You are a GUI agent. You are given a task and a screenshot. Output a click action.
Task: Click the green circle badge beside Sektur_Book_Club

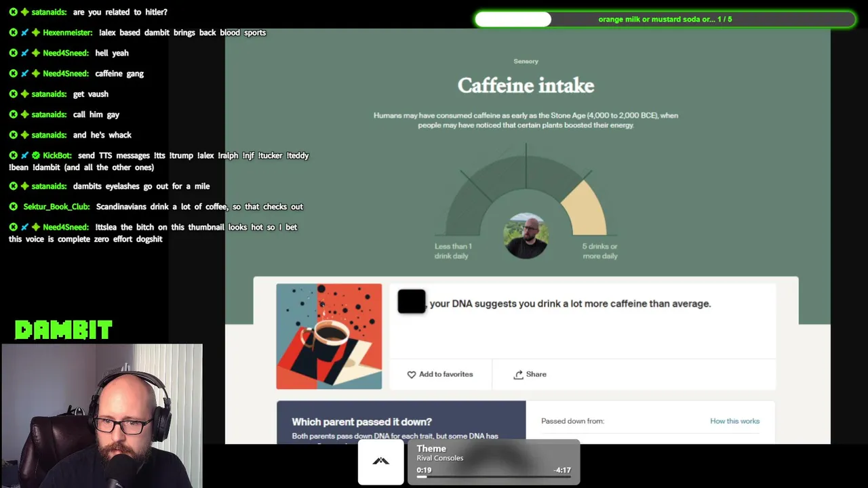coord(14,207)
